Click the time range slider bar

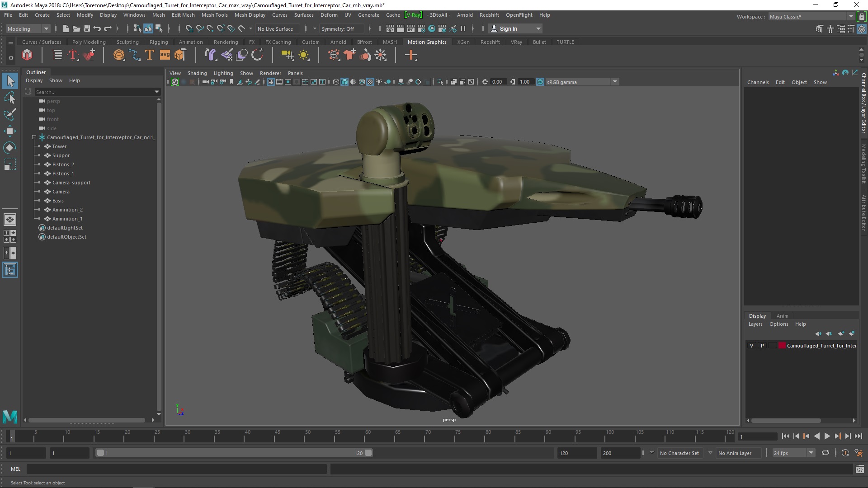point(234,453)
